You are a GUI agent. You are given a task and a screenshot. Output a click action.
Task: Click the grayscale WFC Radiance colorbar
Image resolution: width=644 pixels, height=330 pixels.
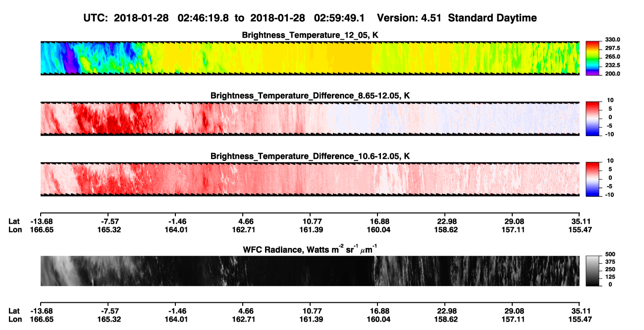click(593, 271)
